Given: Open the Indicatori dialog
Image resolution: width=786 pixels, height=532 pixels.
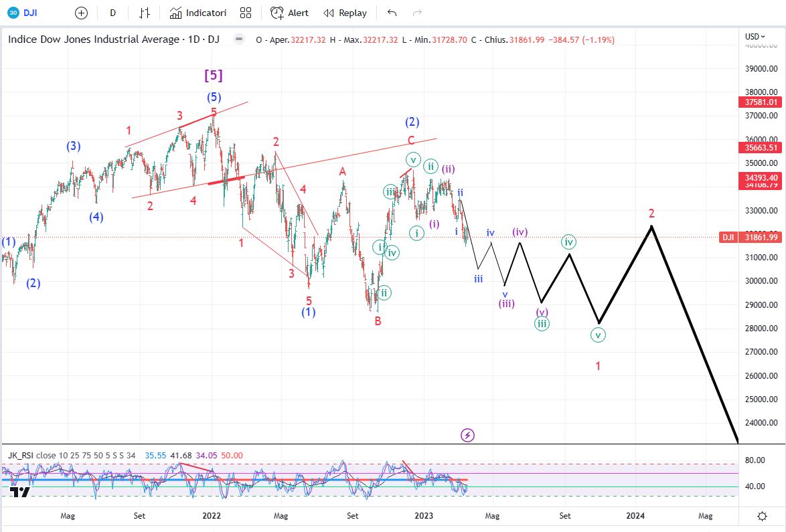Looking at the screenshot, I should pos(198,13).
